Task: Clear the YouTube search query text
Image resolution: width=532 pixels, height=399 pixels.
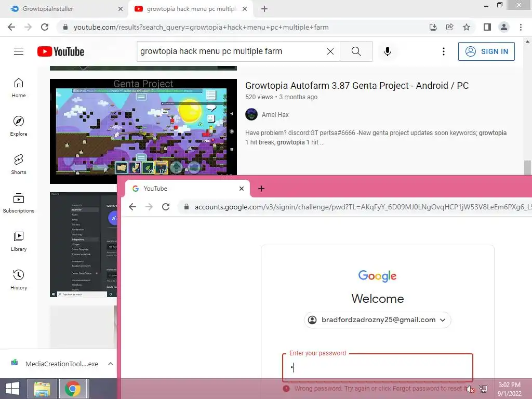Action: coord(330,51)
